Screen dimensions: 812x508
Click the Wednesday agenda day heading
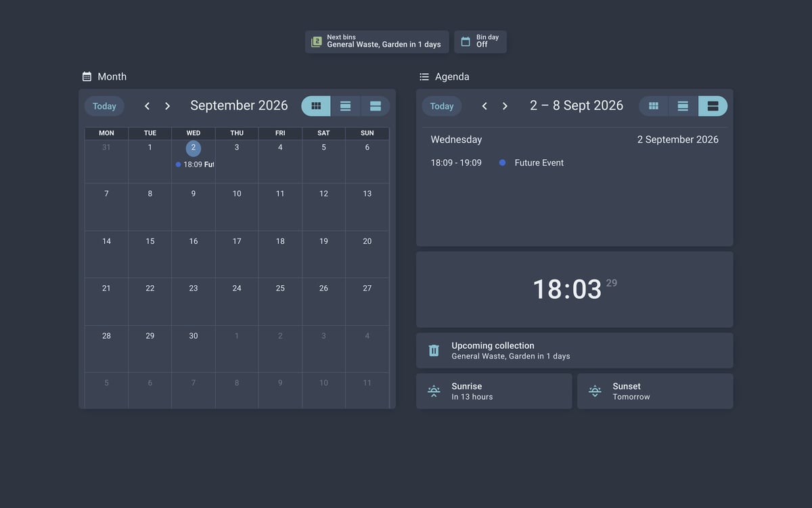click(457, 140)
